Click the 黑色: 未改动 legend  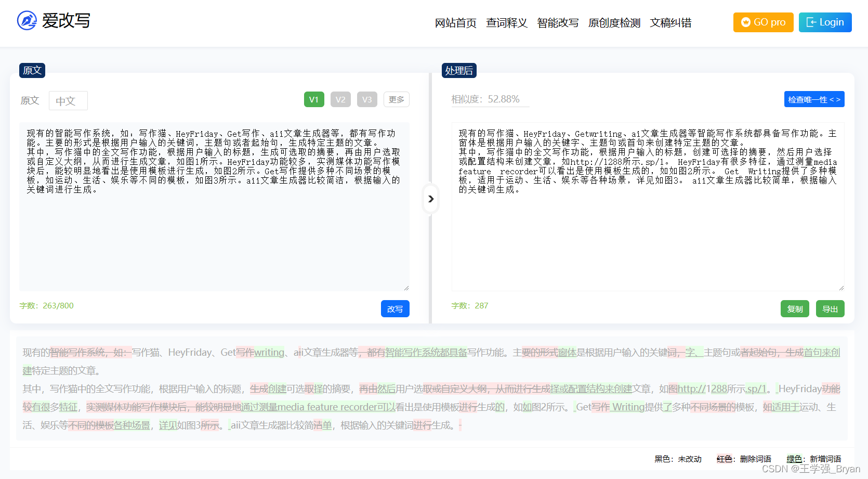[678, 459]
